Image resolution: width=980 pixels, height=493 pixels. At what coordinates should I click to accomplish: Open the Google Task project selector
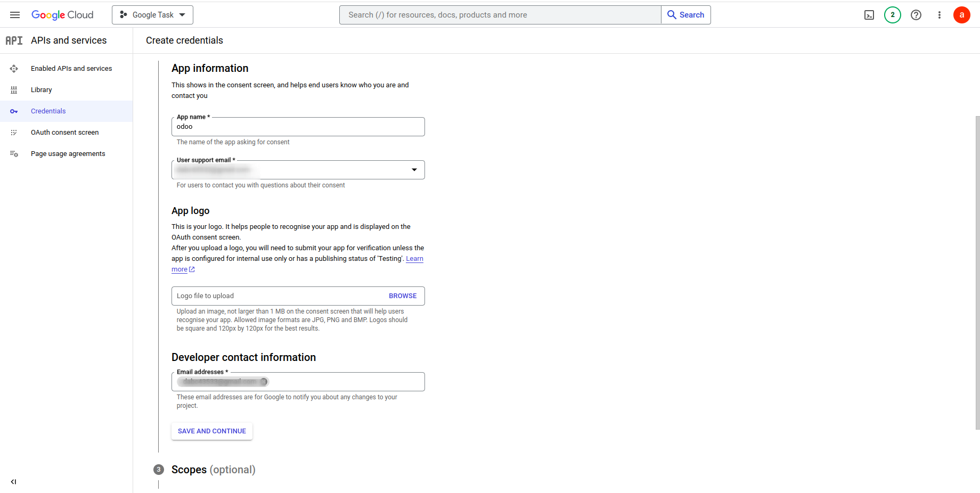pos(152,15)
